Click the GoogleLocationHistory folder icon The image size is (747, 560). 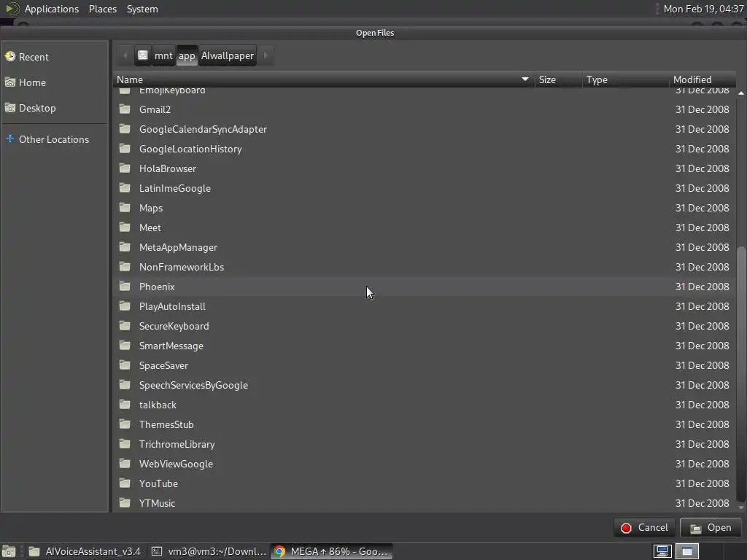click(125, 149)
